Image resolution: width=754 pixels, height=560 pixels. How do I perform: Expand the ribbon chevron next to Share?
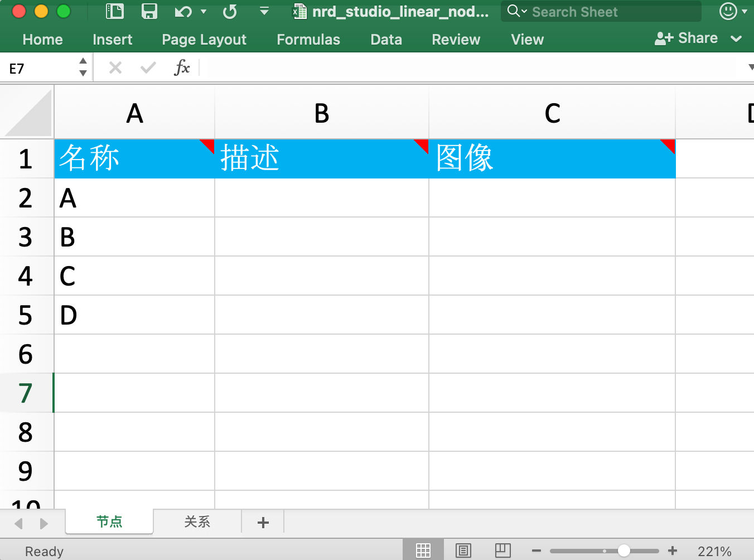click(x=736, y=38)
